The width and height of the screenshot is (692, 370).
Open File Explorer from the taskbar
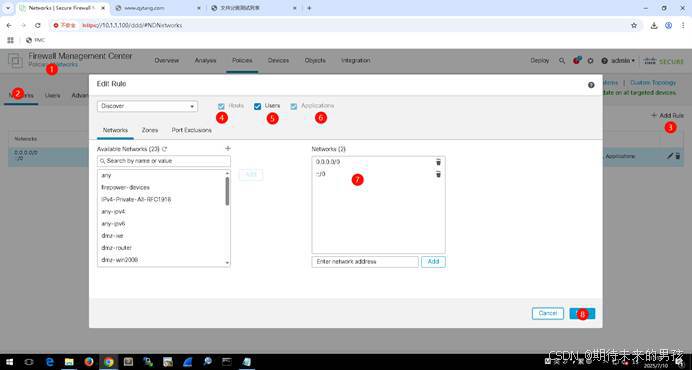(x=69, y=362)
